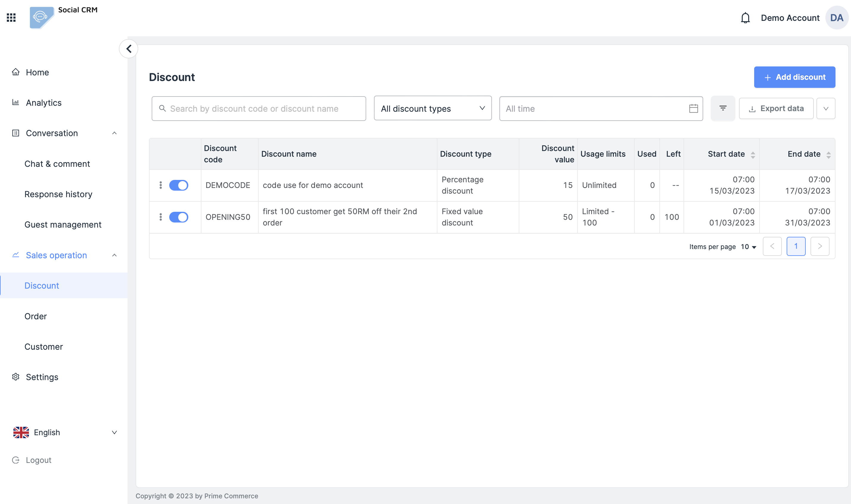Screen dimensions: 851x504
Task: Open the All discount types dropdown
Action: point(432,109)
